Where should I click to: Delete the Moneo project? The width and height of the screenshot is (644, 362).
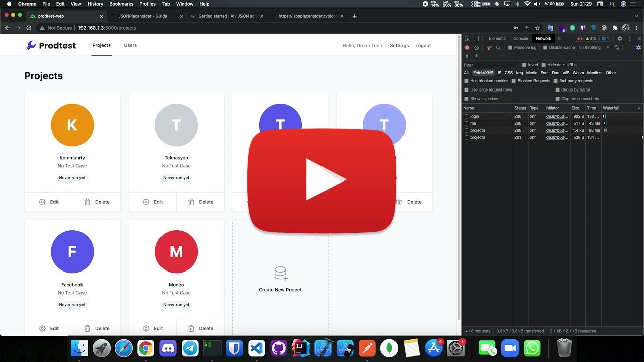coord(200,328)
